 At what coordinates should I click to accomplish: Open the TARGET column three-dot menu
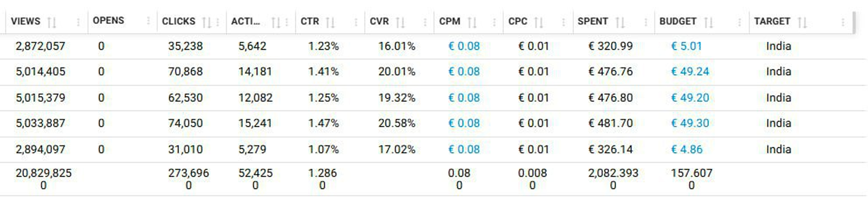(x=843, y=23)
